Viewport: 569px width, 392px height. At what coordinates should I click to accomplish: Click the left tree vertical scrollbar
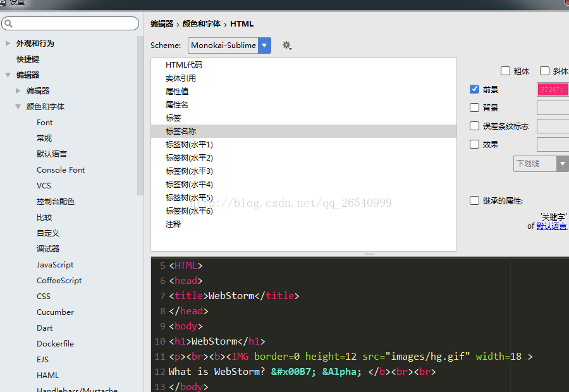coord(140,116)
